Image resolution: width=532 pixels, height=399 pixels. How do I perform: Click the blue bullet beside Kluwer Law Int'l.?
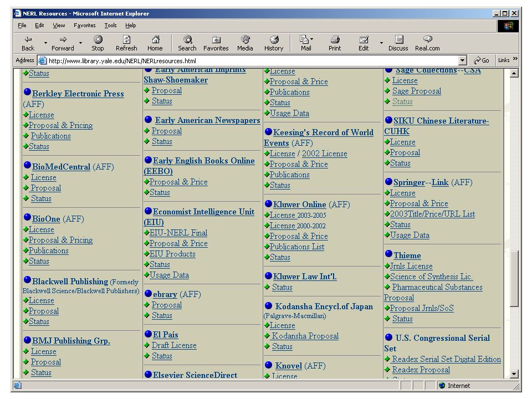[268, 275]
